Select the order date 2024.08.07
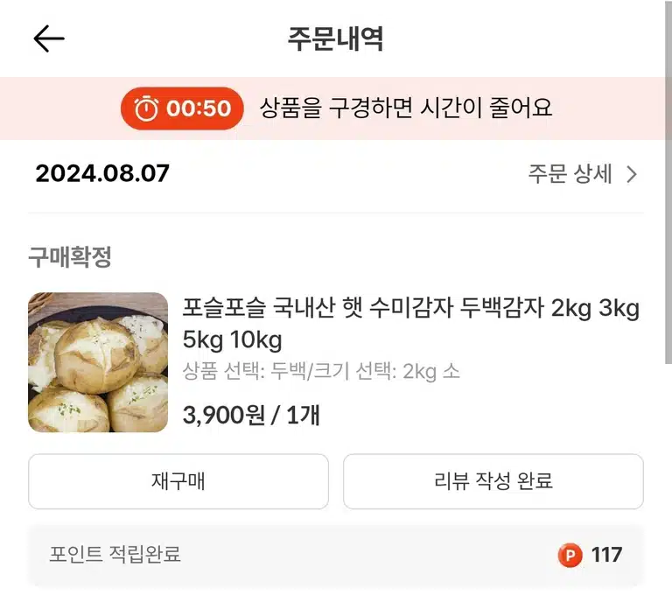672x616 pixels. tap(102, 173)
